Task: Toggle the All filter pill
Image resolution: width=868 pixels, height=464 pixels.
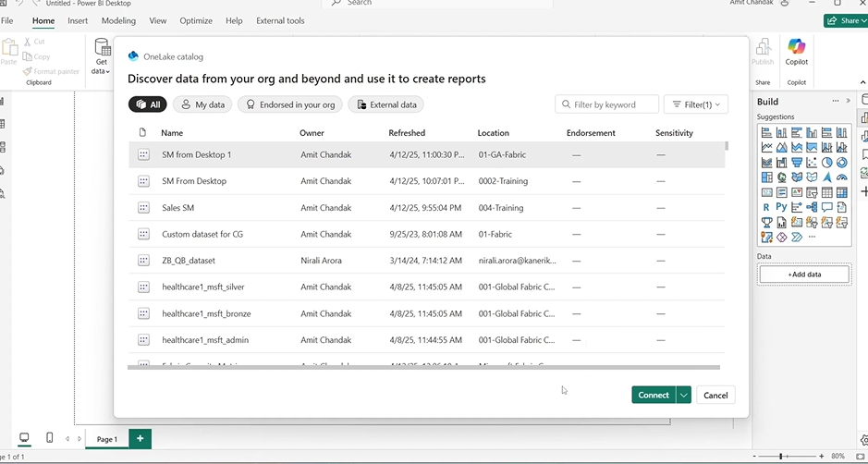Action: coord(148,104)
